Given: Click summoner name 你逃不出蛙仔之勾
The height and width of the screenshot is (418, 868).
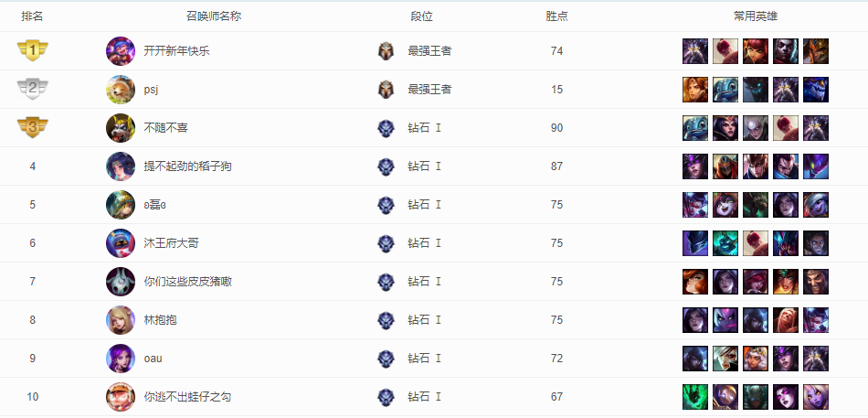Looking at the screenshot, I should (187, 397).
